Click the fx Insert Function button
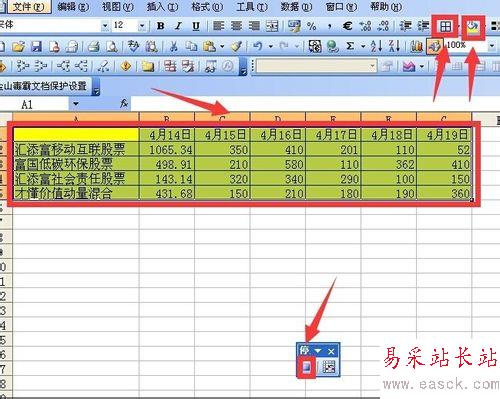 point(124,104)
